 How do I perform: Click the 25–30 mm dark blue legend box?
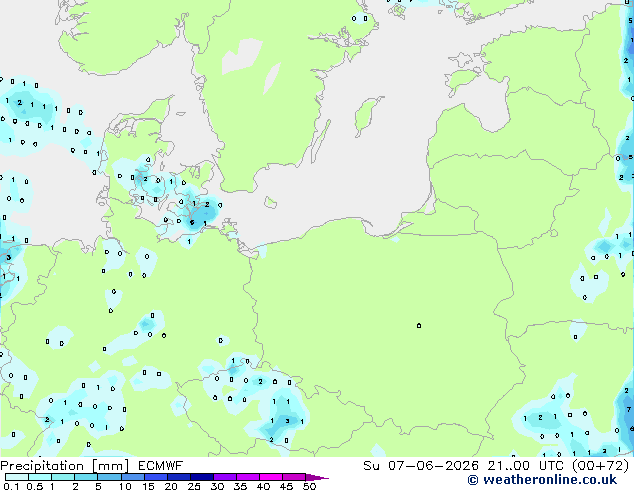(x=201, y=477)
